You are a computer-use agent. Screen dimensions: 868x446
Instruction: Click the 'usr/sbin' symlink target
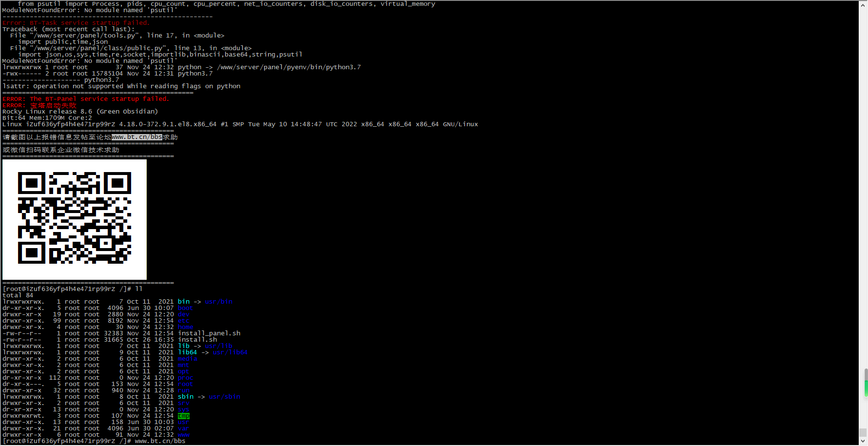point(225,397)
